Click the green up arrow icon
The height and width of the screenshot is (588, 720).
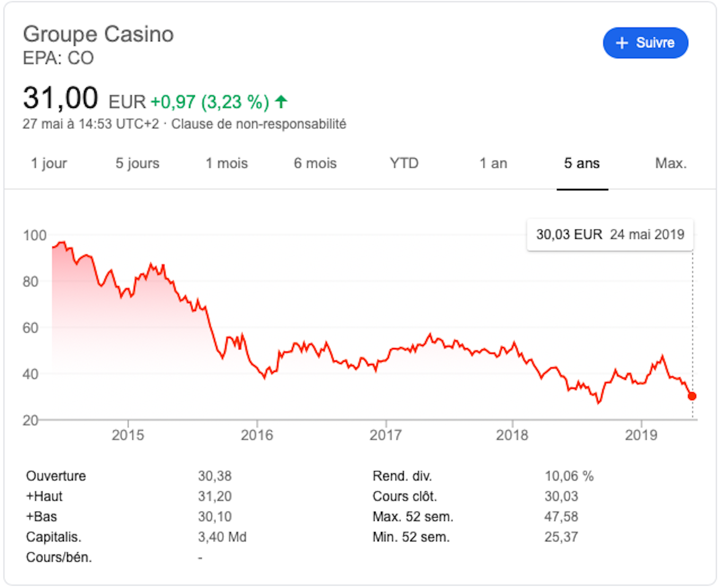pos(281,101)
